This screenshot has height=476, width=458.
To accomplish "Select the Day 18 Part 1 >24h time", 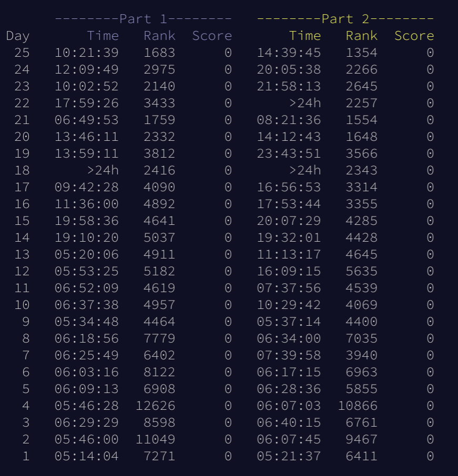I will click(103, 170).
